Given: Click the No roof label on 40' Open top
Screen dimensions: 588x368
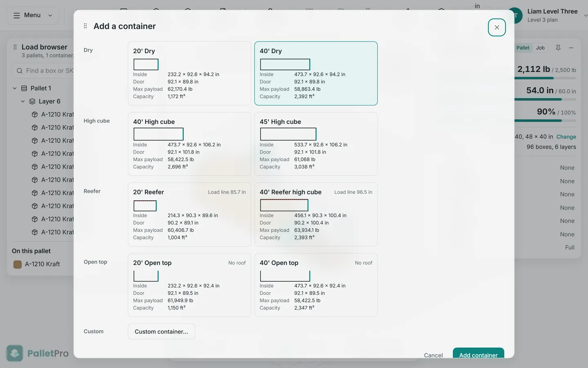Looking at the screenshot, I should 363,263.
